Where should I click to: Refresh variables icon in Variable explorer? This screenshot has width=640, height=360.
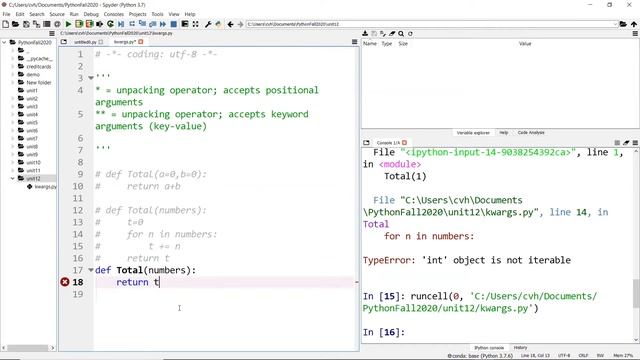point(410,33)
